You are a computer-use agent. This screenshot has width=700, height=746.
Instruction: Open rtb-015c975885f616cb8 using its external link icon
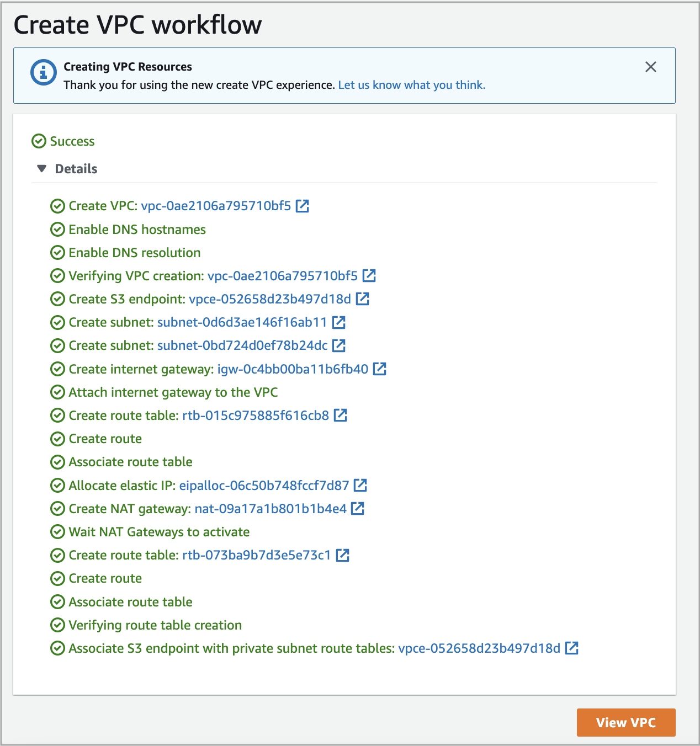coord(341,415)
